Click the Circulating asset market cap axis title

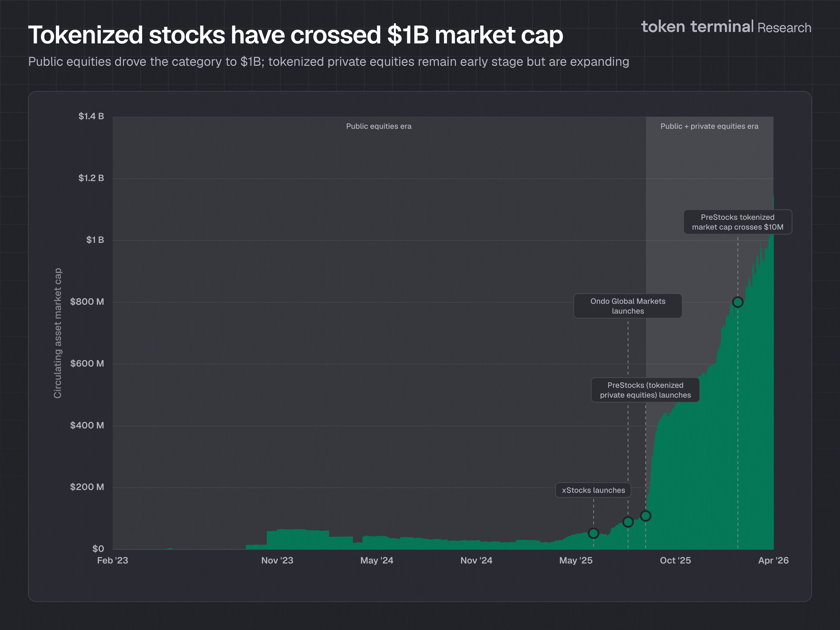coord(58,333)
